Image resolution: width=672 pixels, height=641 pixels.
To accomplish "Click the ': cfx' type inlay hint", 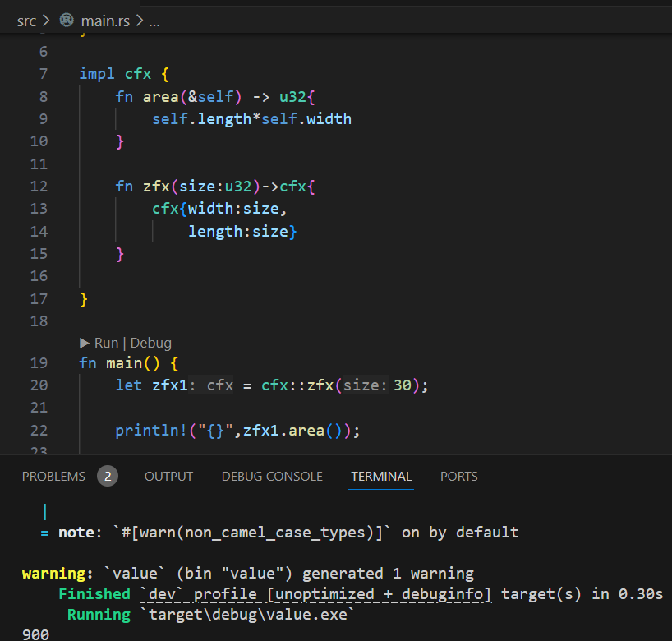I will (211, 385).
